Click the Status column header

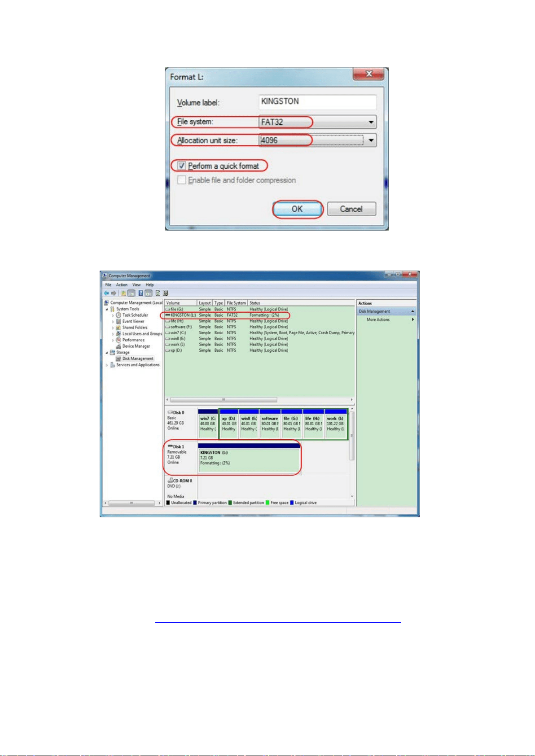coord(302,303)
